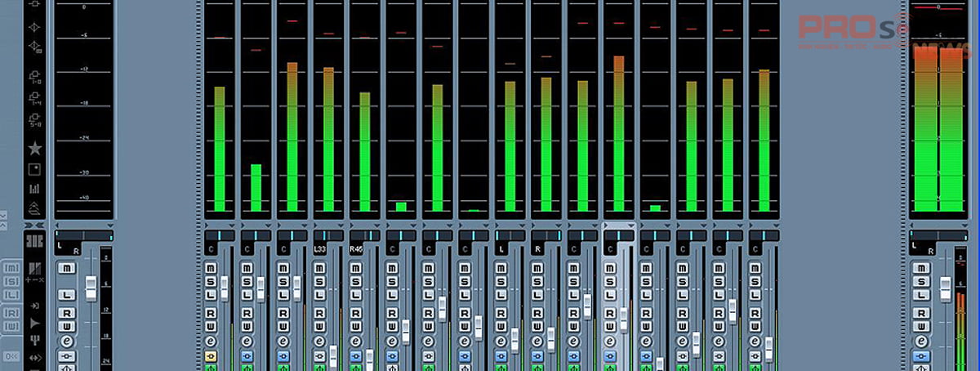Click the pan control bar on R45 channel
This screenshot has height=371, width=980.
click(x=365, y=235)
